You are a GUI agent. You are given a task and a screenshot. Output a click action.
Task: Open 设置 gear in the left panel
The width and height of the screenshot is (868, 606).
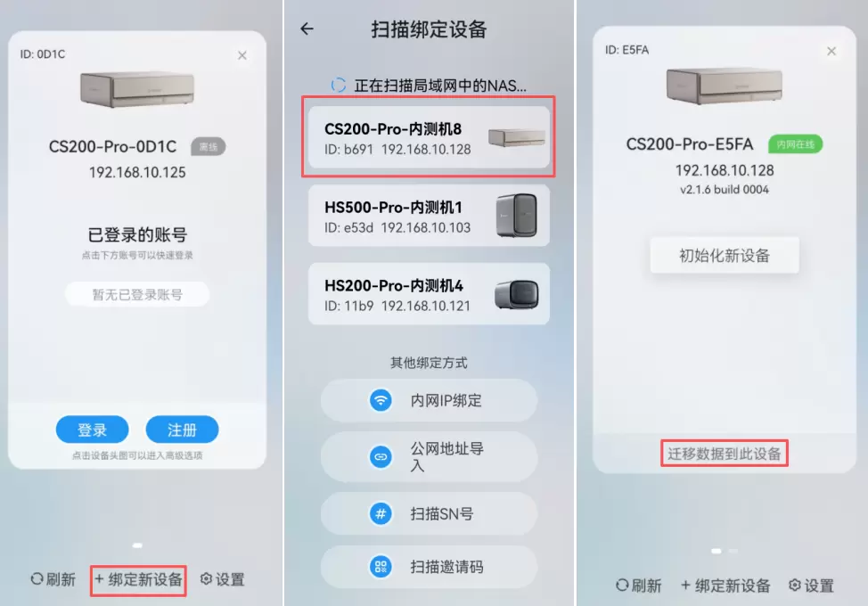click(222, 579)
